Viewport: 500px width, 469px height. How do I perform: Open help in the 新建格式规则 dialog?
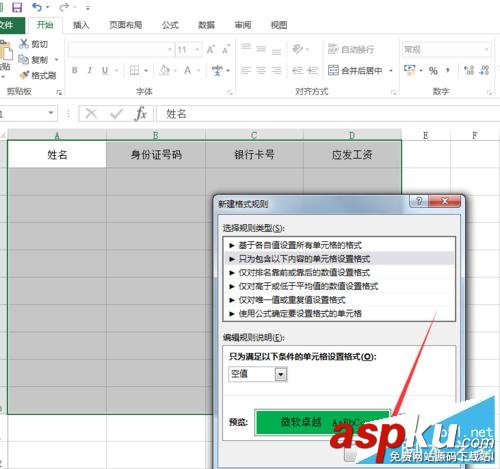pyautogui.click(x=419, y=201)
